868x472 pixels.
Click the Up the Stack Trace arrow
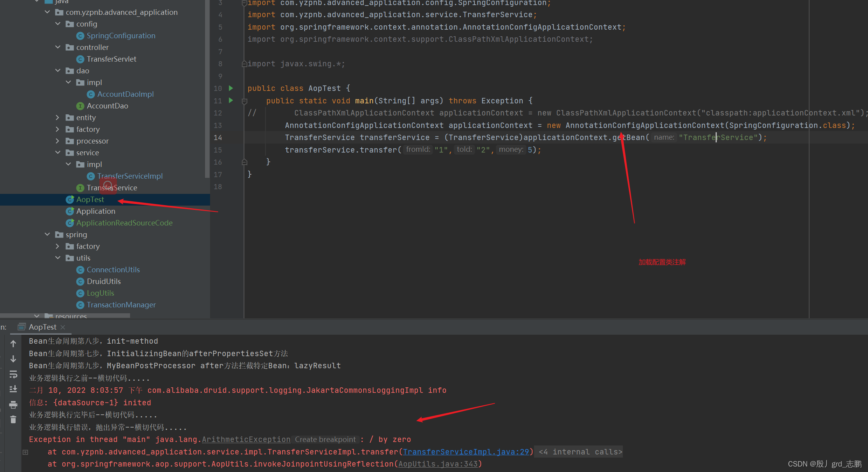13,344
